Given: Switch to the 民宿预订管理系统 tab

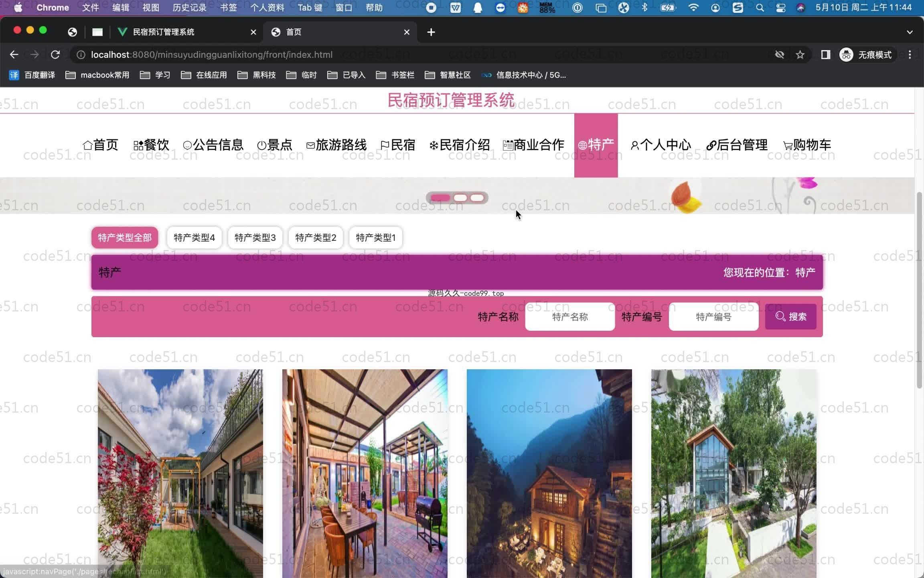Looking at the screenshot, I should coord(164,32).
